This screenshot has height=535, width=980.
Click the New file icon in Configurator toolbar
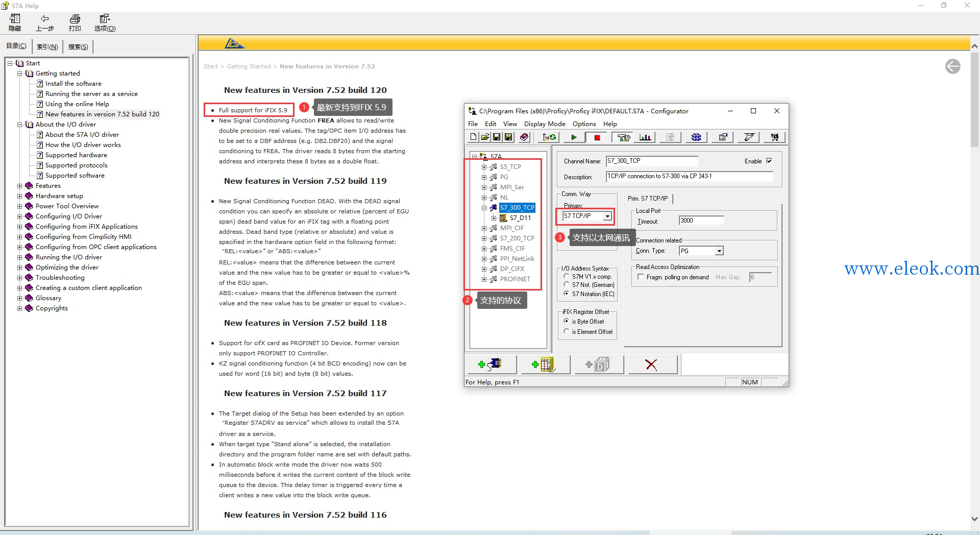click(473, 137)
